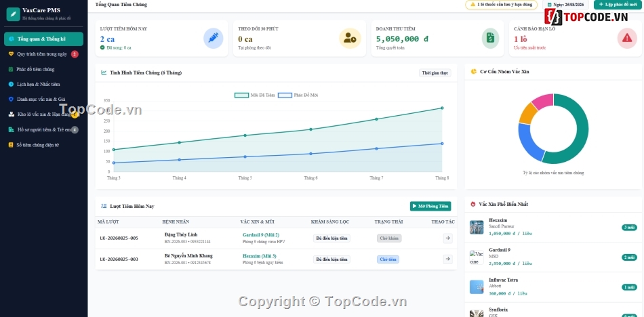The width and height of the screenshot is (644, 317).
Task: Click the Tháng 7 point on blue line
Action: [x=376, y=148]
